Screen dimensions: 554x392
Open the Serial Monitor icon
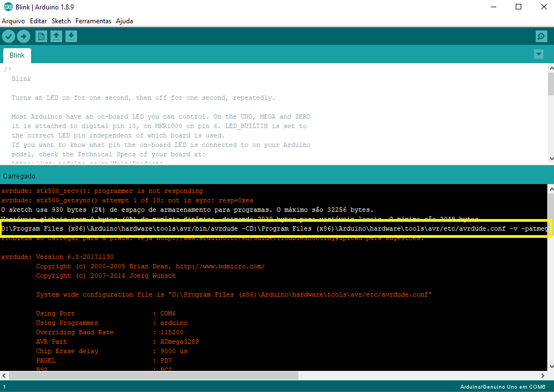click(541, 37)
